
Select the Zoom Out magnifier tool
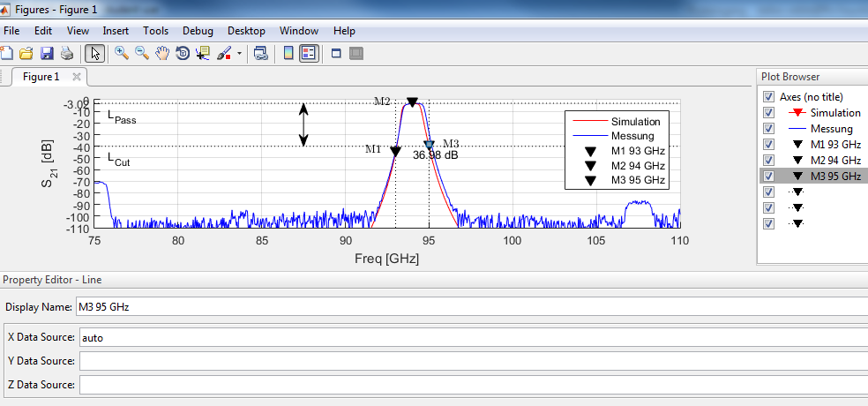[x=141, y=53]
